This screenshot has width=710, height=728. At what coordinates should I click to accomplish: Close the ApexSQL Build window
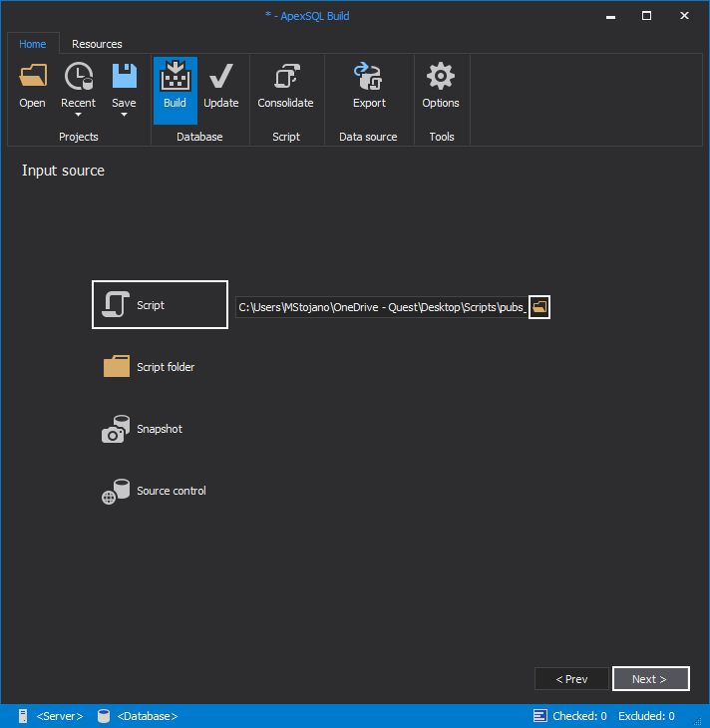[684, 16]
